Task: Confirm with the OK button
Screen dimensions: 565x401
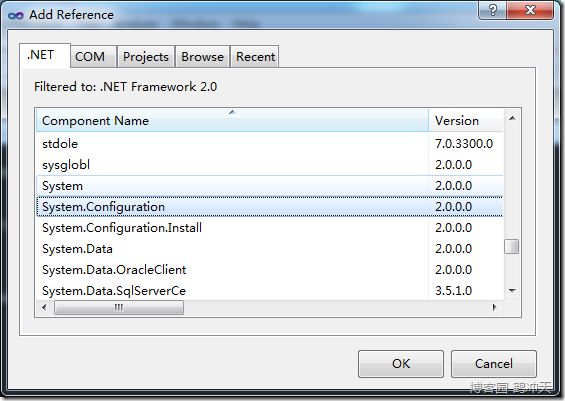Action: (x=401, y=364)
